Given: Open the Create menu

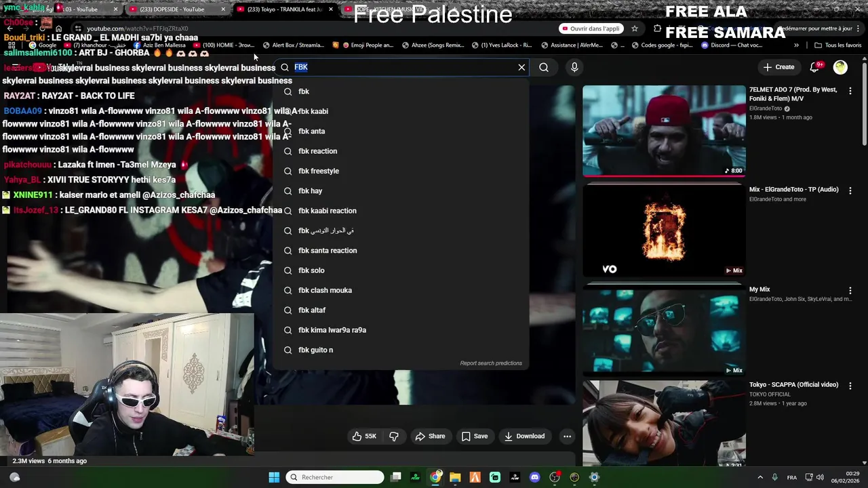Looking at the screenshot, I should (x=778, y=67).
